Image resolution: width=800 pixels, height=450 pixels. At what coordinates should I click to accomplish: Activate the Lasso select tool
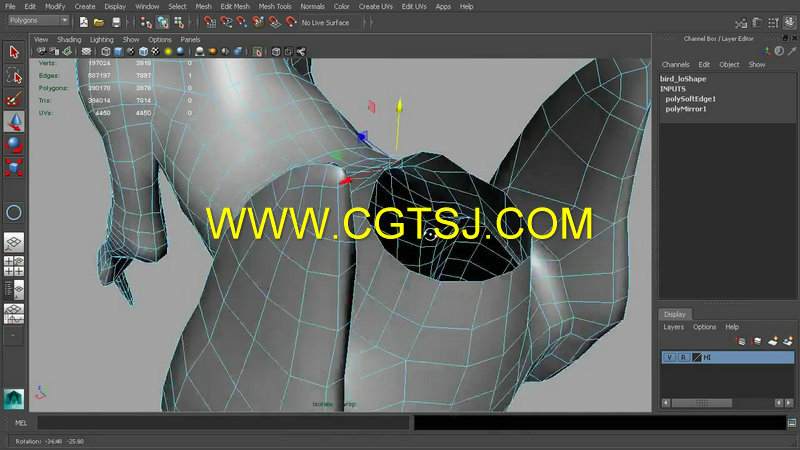click(14, 76)
